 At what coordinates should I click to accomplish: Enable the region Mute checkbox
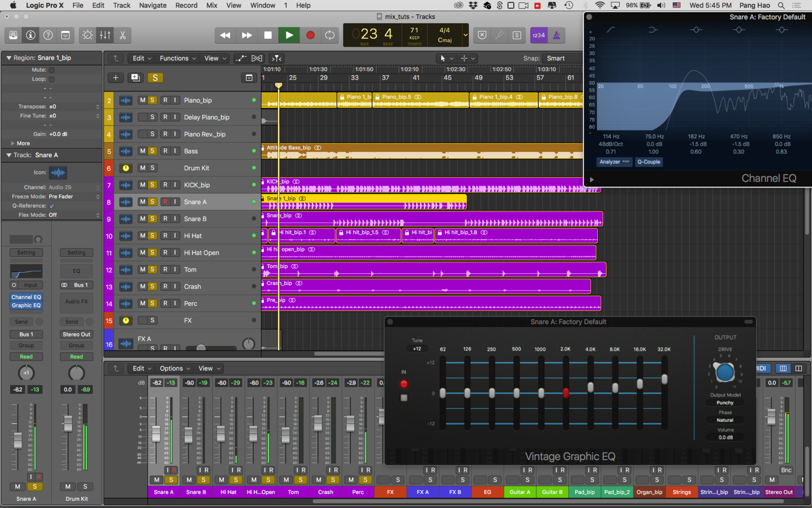pyautogui.click(x=52, y=70)
